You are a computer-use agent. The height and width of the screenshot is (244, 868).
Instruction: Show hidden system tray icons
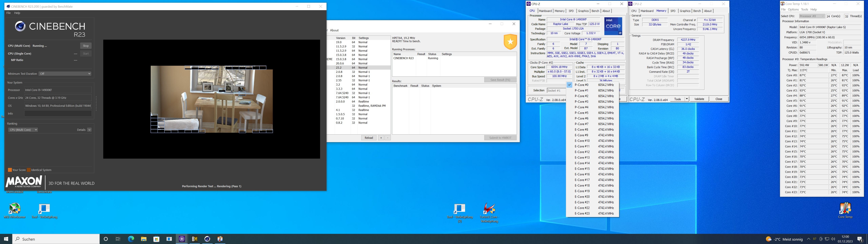tap(808, 239)
